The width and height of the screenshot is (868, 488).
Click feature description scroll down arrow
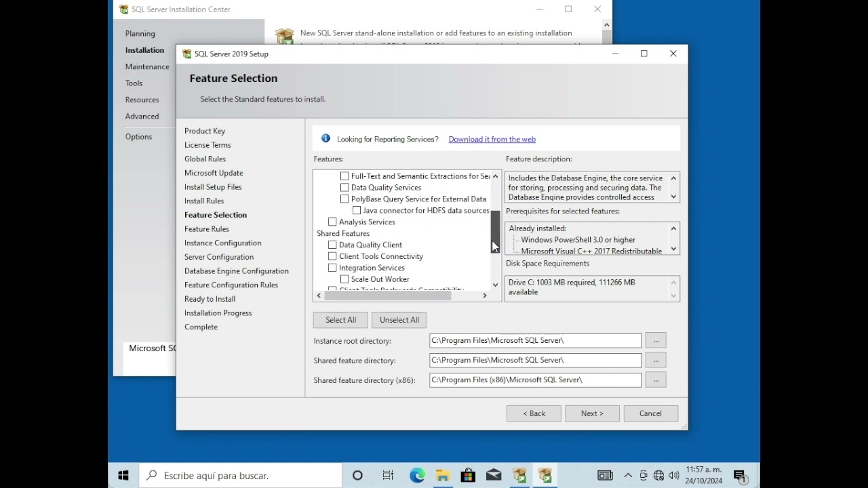point(673,197)
